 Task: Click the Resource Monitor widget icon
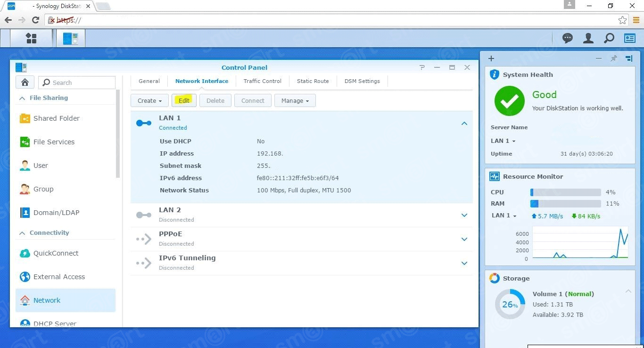click(494, 176)
